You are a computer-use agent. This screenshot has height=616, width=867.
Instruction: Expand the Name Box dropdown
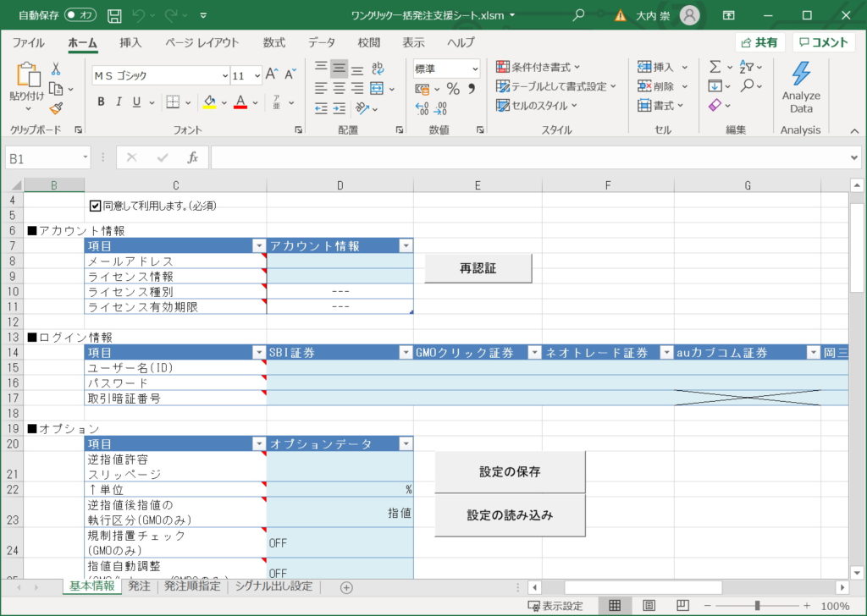tap(86, 158)
